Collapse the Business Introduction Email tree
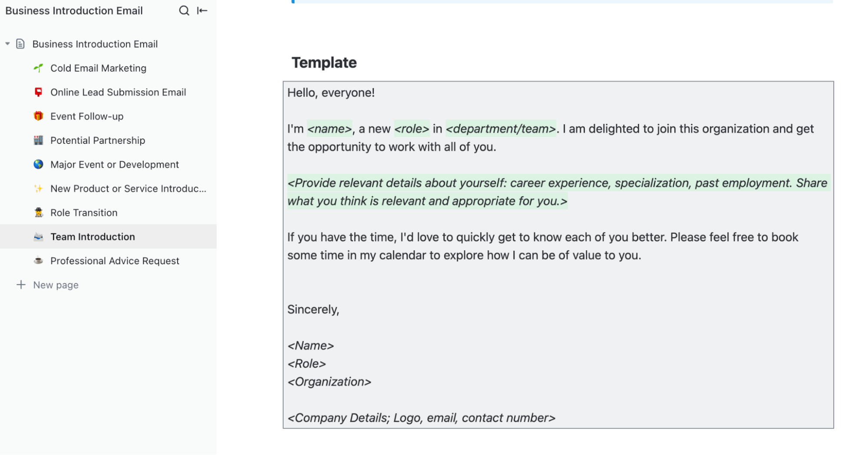 point(7,44)
